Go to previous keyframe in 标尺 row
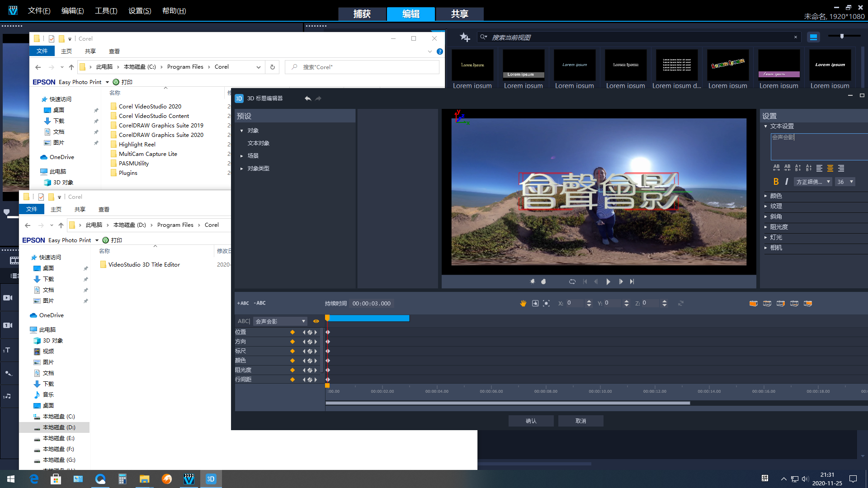Image resolution: width=868 pixels, height=488 pixels. point(304,351)
